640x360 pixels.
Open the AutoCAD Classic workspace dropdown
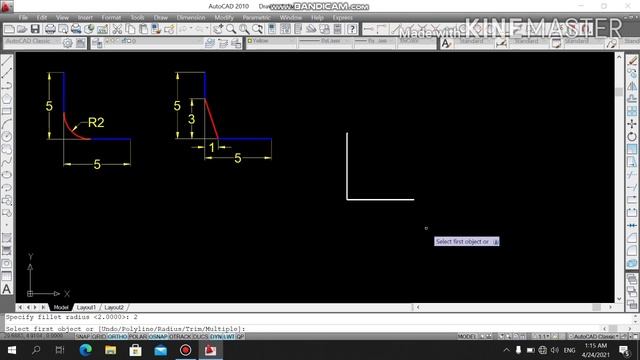click(32, 42)
